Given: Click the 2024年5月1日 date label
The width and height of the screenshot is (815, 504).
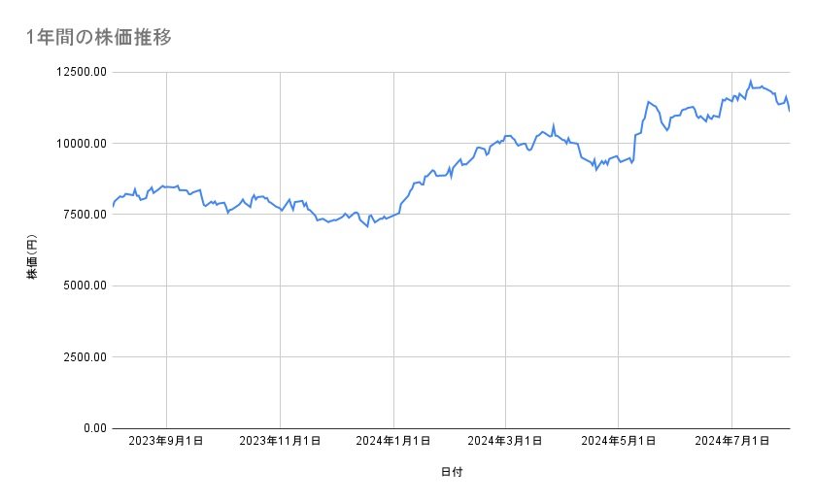Looking at the screenshot, I should click(x=618, y=442).
